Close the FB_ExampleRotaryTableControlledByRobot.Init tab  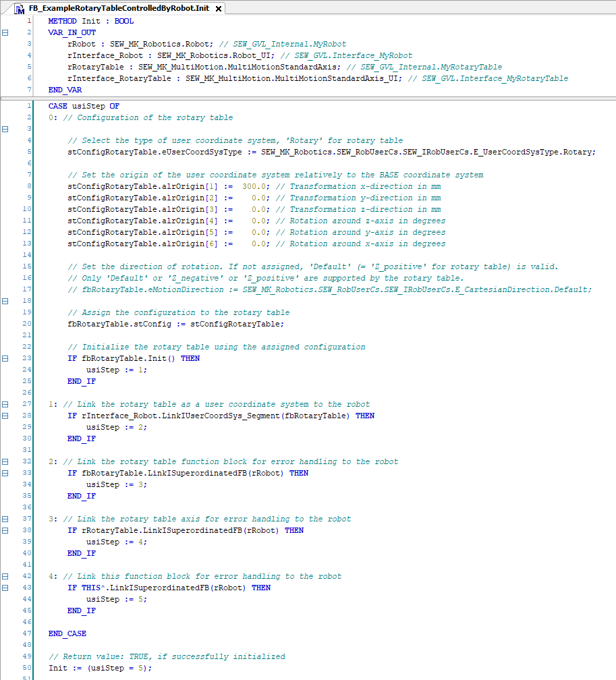[x=219, y=9]
